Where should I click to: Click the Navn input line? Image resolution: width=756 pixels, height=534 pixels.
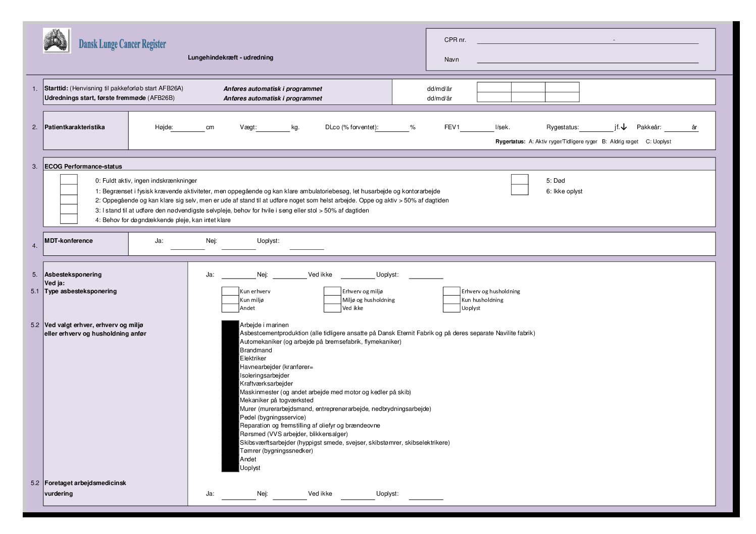(588, 59)
